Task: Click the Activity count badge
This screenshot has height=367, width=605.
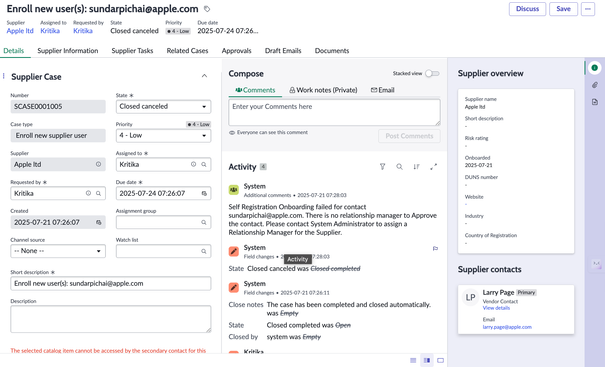Action: pyautogui.click(x=263, y=167)
